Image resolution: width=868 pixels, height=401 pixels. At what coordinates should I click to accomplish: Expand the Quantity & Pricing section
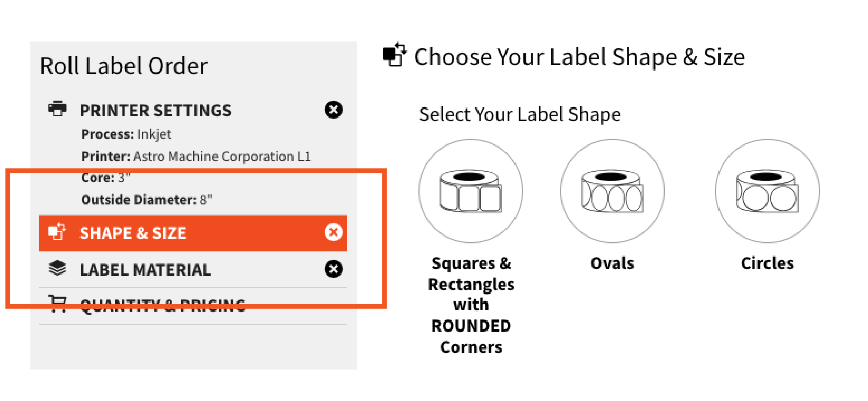(x=163, y=304)
